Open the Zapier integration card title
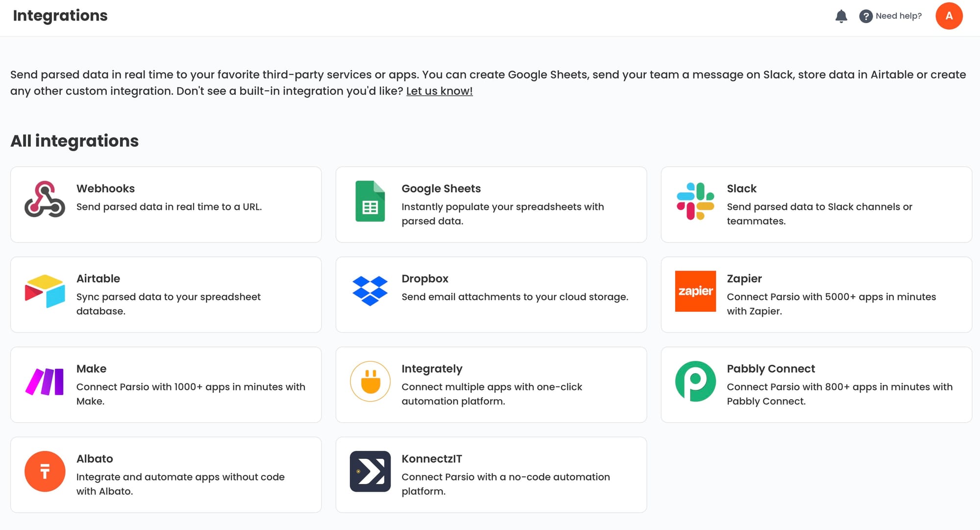This screenshot has width=980, height=530. pyautogui.click(x=744, y=279)
